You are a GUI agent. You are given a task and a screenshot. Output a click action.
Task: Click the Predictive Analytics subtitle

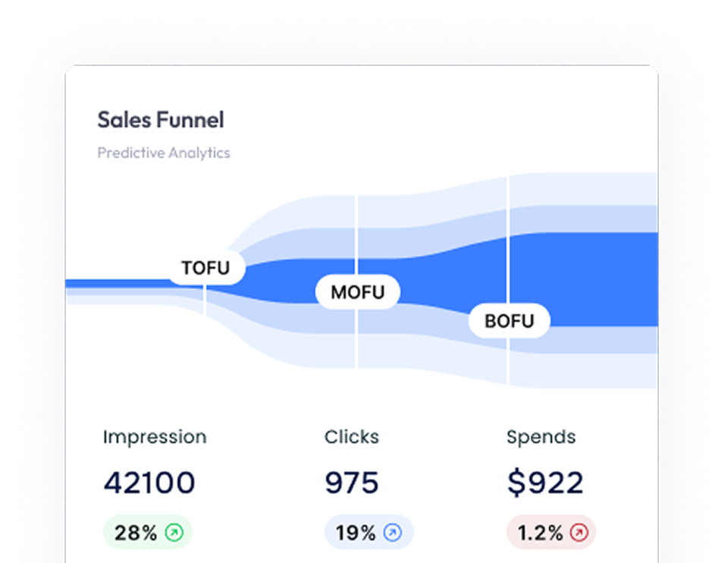[163, 153]
